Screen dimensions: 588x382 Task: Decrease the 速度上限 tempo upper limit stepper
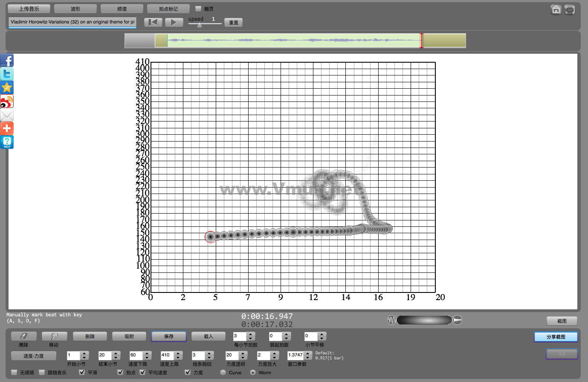[x=178, y=358]
